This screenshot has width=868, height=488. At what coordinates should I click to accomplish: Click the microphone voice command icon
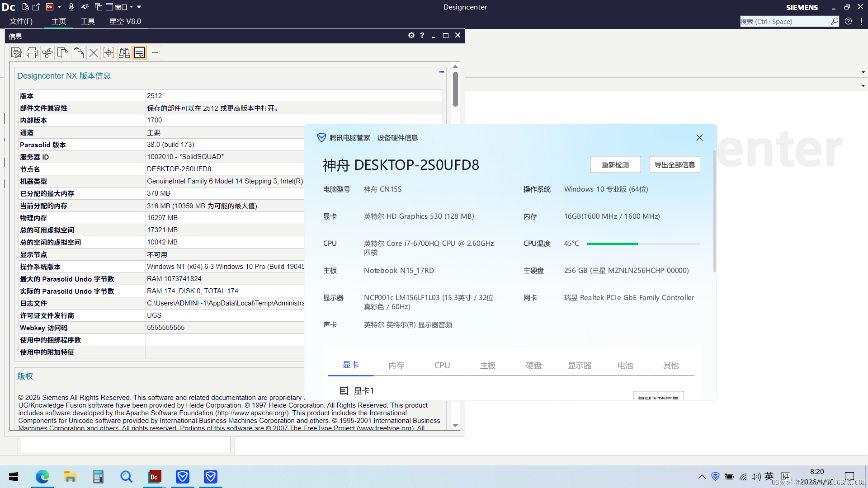pos(71,7)
